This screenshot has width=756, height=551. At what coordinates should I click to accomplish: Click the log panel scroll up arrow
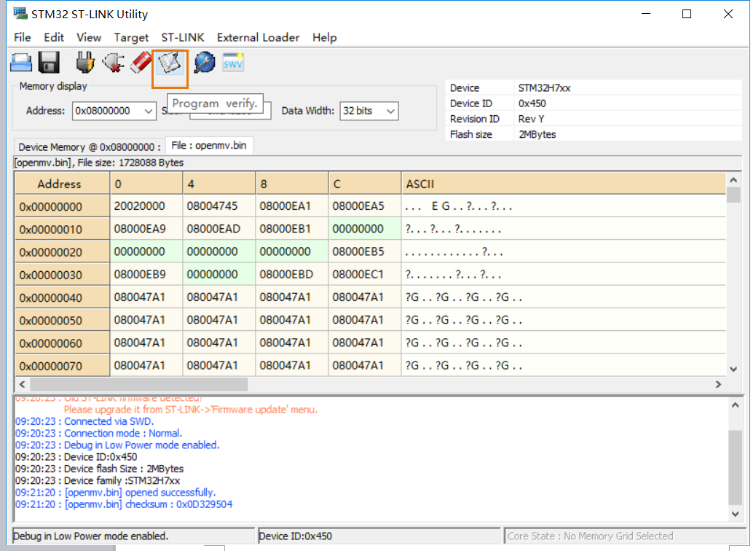click(735, 405)
